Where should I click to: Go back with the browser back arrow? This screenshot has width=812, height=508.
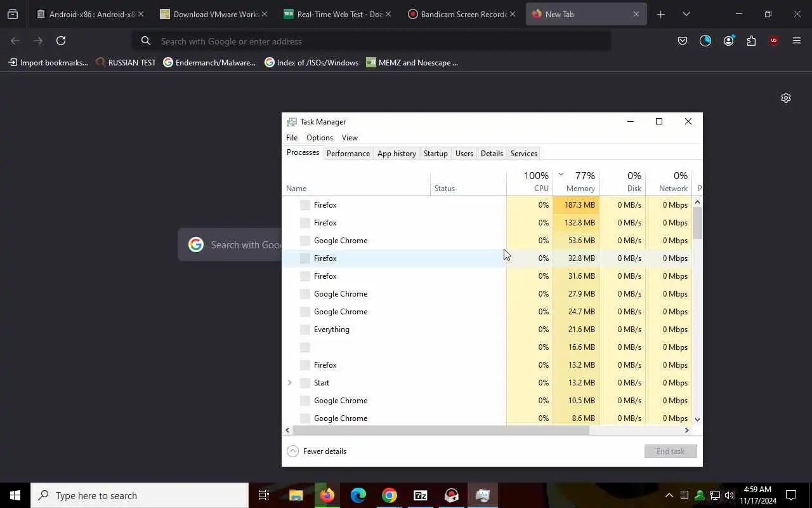15,41
